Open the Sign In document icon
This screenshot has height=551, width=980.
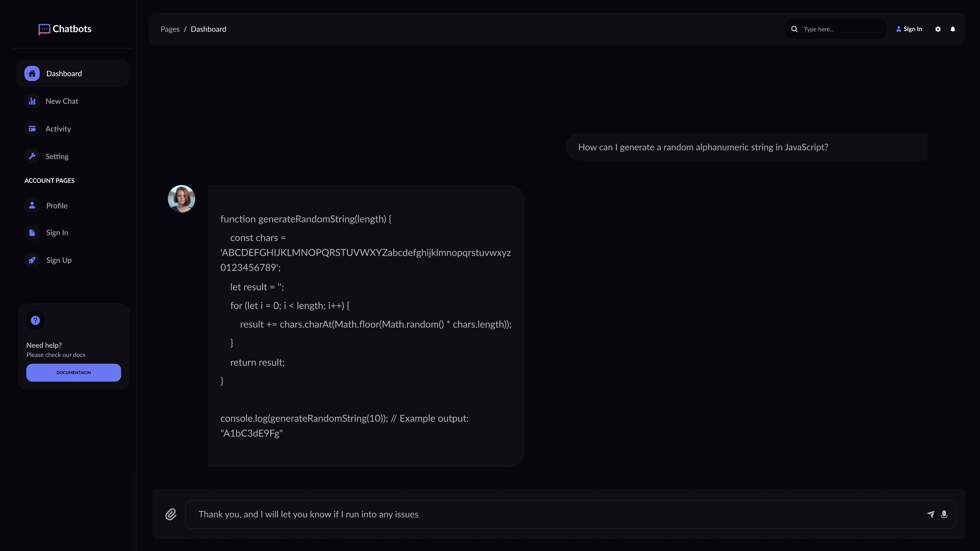(x=32, y=232)
